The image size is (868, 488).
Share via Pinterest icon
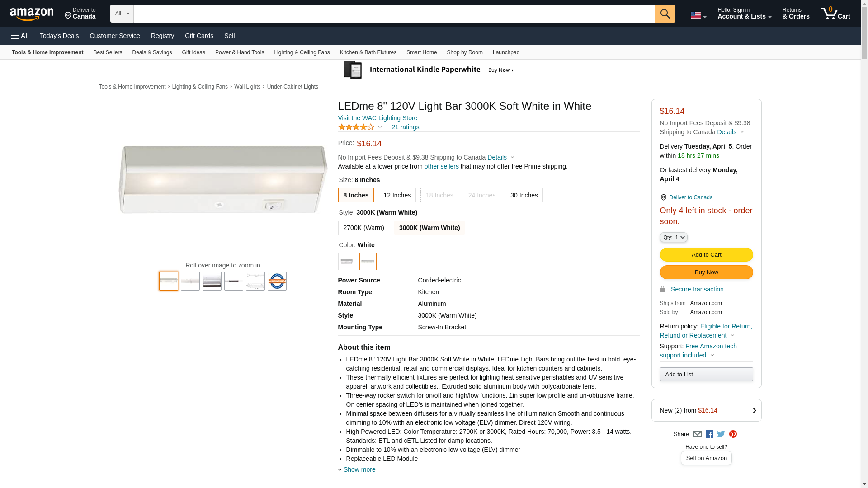point(733,434)
